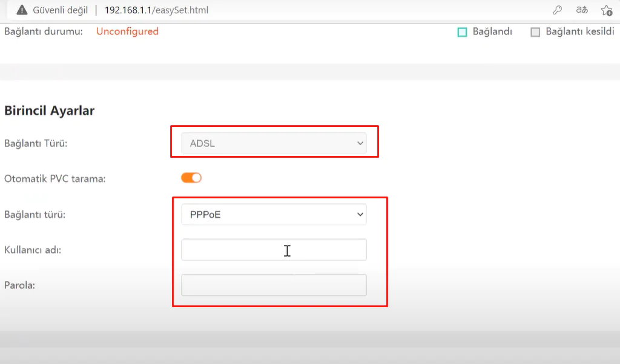Click the Kullanıcı adı label
This screenshot has height=364, width=620.
click(x=33, y=250)
